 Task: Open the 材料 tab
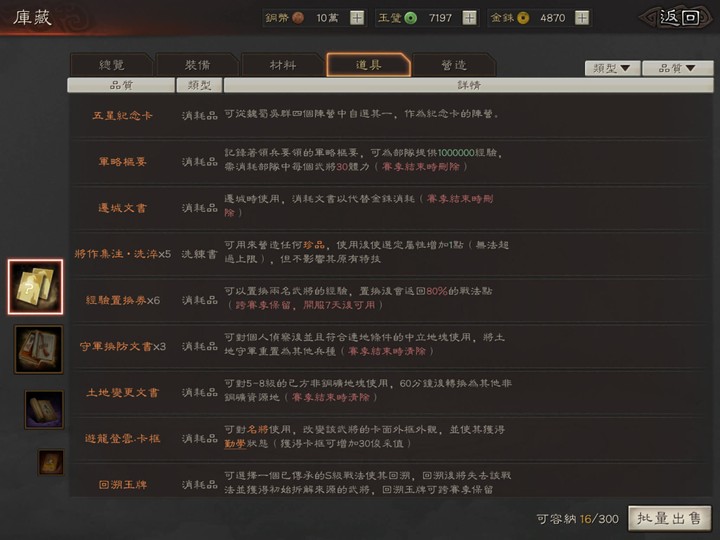tap(282, 65)
